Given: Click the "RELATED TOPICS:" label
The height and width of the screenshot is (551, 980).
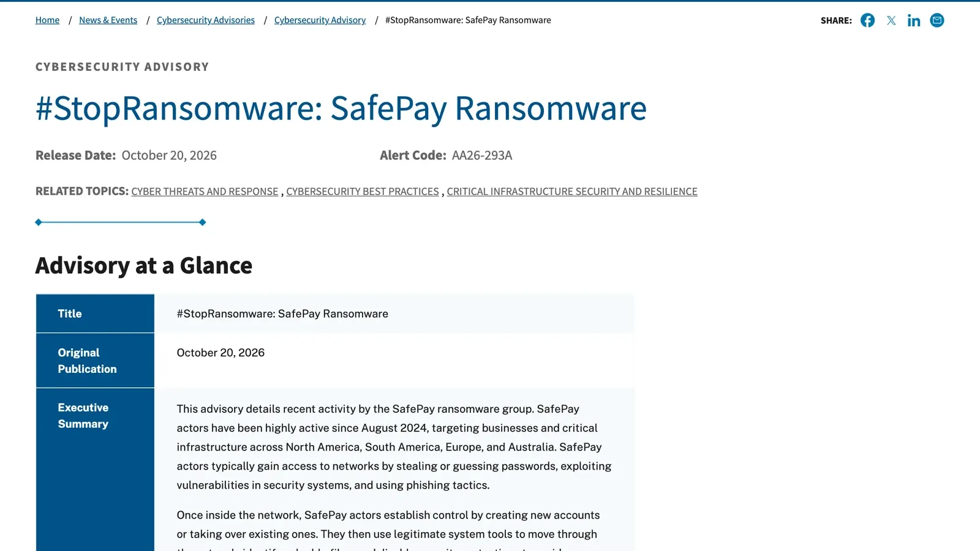Looking at the screenshot, I should pos(82,191).
